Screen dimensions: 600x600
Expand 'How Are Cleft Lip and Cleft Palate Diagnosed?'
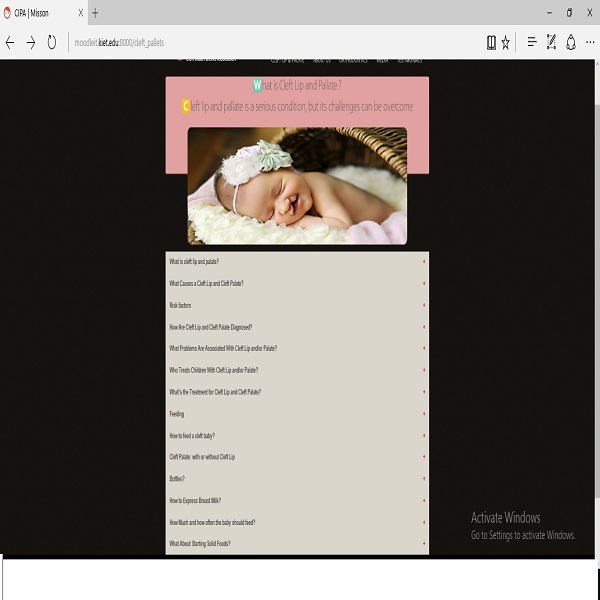[x=297, y=327]
